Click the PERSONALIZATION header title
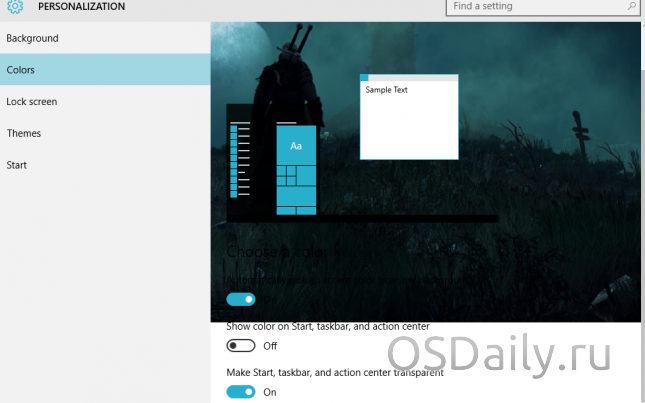 point(82,7)
